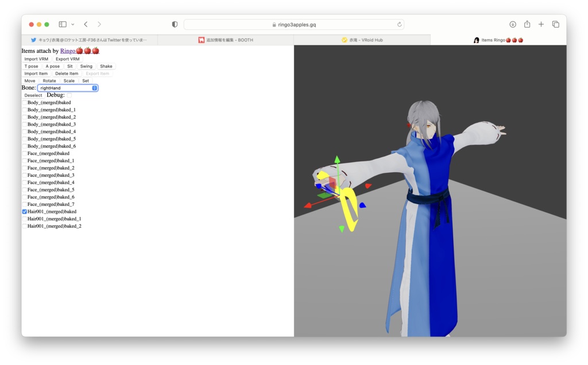The width and height of the screenshot is (588, 365).
Task: Go forward with the forward arrow
Action: tap(99, 24)
